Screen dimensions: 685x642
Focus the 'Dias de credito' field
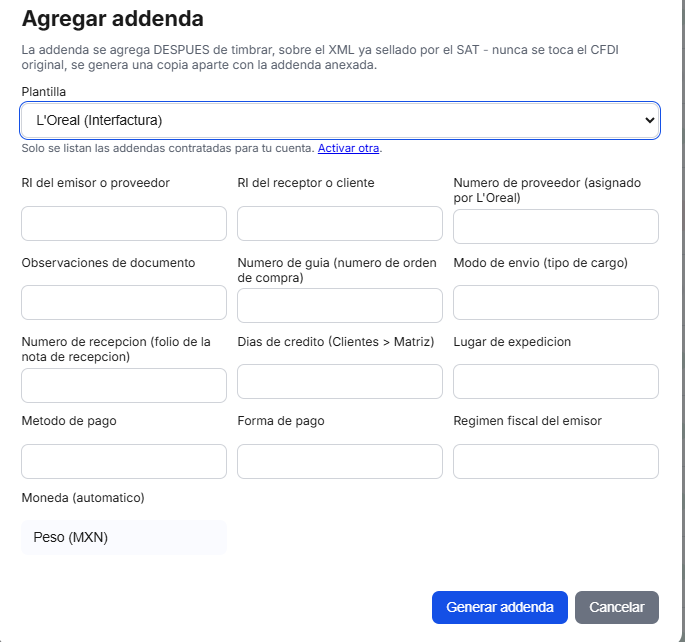tap(340, 382)
